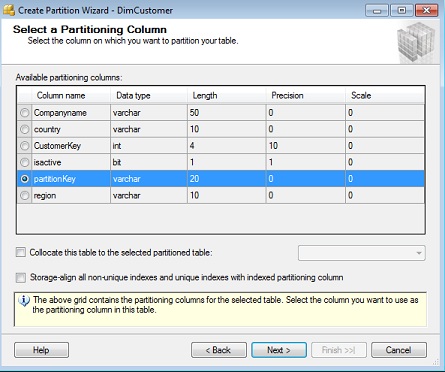Maximize the wizard window
The height and width of the screenshot is (372, 445).
point(402,10)
